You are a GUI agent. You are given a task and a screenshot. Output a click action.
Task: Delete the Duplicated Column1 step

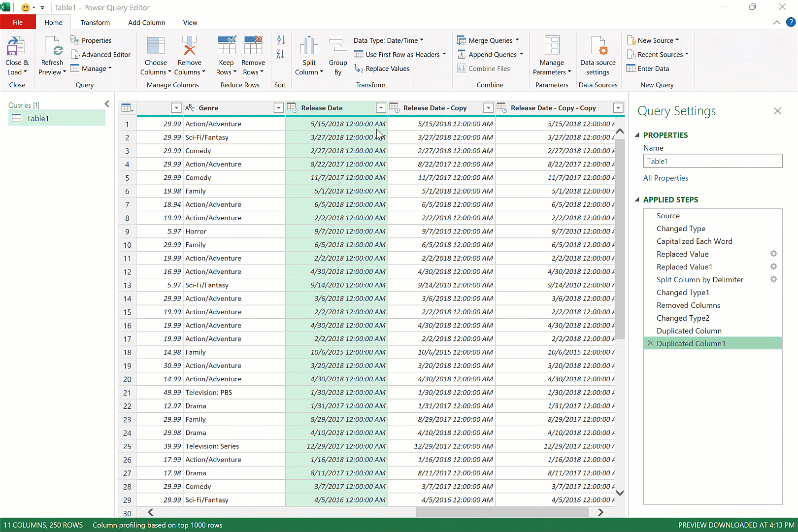tap(650, 343)
